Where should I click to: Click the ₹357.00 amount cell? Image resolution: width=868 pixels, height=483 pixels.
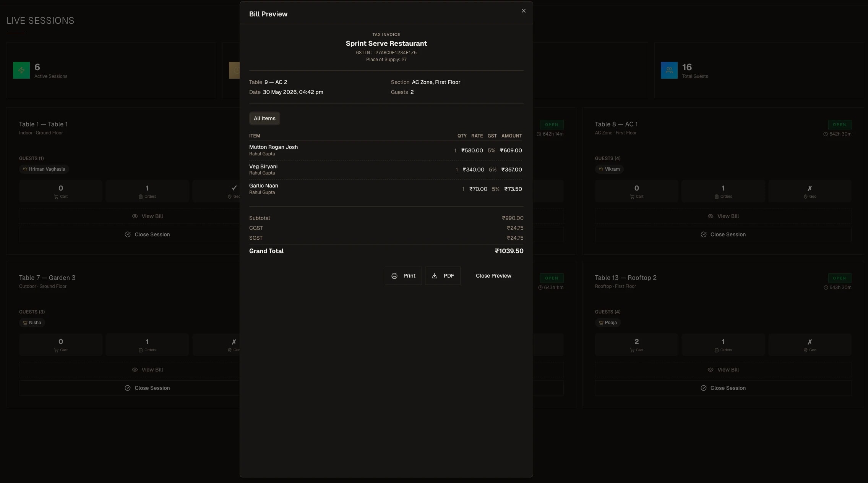[511, 170]
